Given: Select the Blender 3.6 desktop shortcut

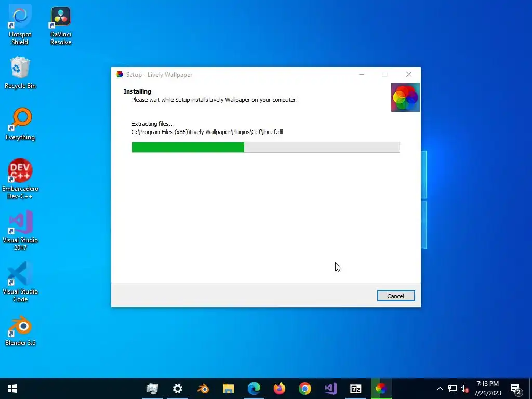Looking at the screenshot, I should click(20, 331).
